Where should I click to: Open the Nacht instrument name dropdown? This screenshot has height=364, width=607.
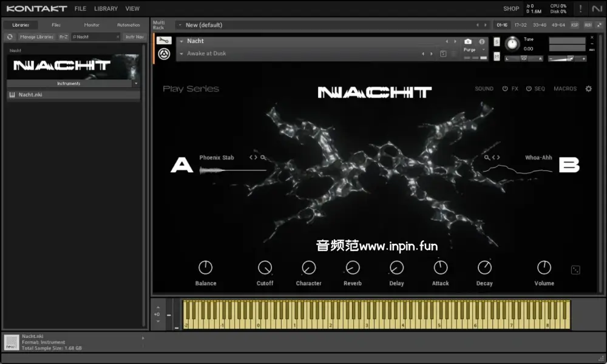(x=181, y=41)
